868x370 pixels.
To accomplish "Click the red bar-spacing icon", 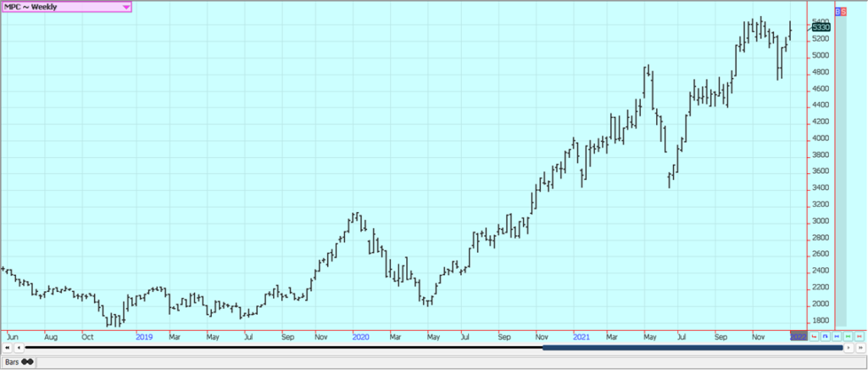I will pos(860,336).
